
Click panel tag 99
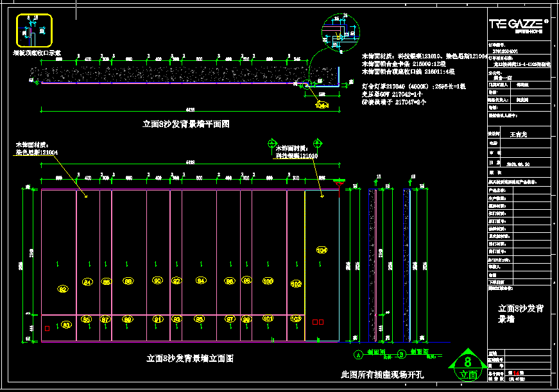click(x=246, y=320)
